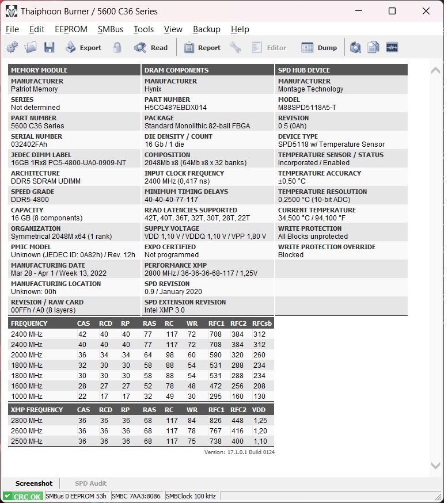Click the MEMORY MODULE section header

(74, 70)
